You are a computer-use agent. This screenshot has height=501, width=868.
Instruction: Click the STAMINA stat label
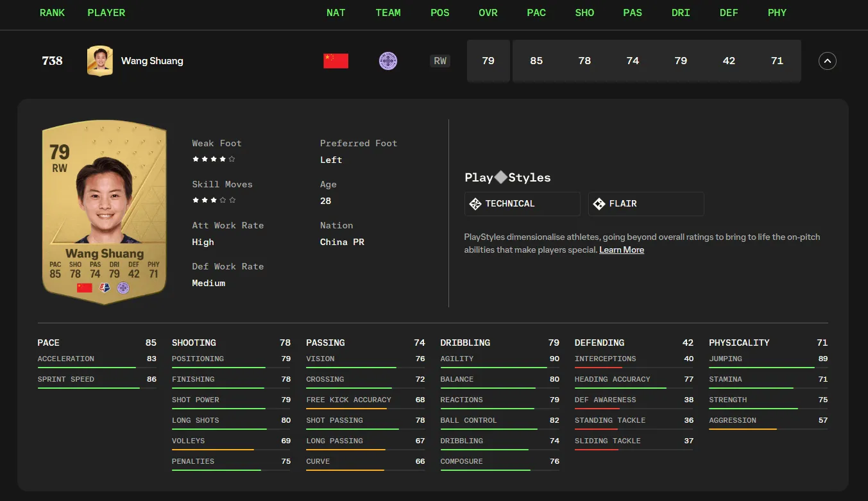726,379
